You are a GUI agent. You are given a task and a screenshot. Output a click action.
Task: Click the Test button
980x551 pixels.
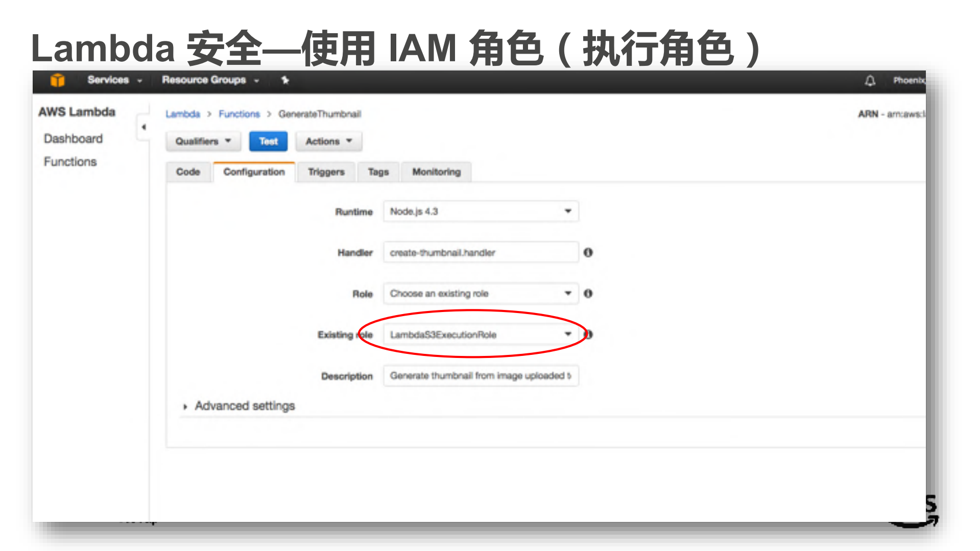point(268,141)
